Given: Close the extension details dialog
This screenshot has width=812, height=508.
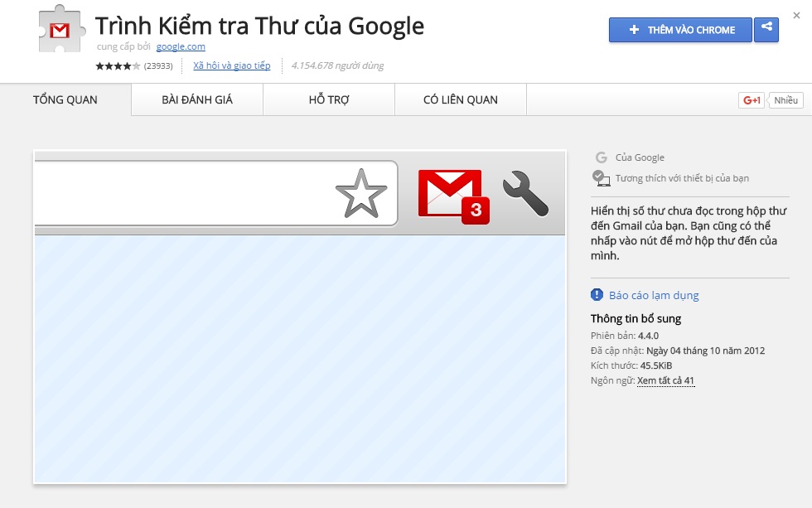Looking at the screenshot, I should [x=796, y=16].
